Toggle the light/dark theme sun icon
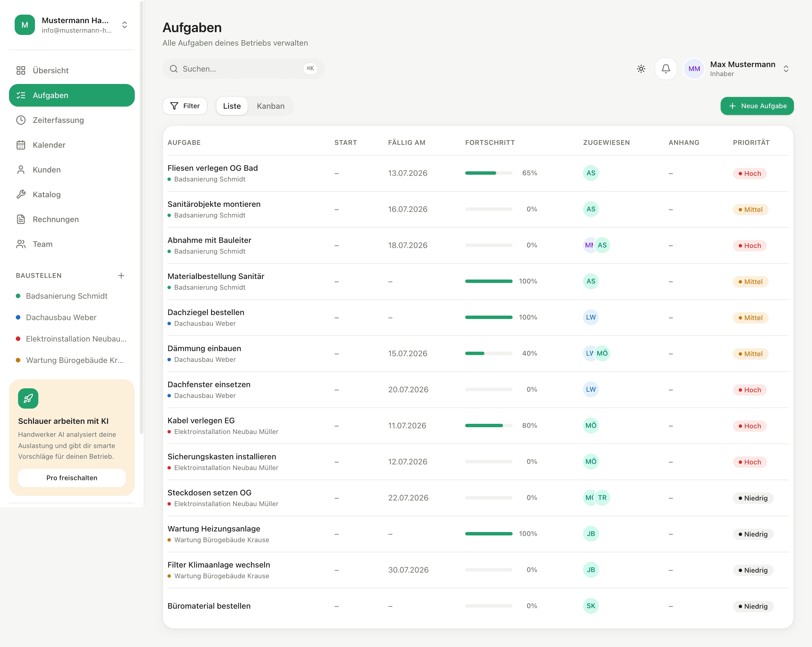This screenshot has height=647, width=812. click(641, 69)
